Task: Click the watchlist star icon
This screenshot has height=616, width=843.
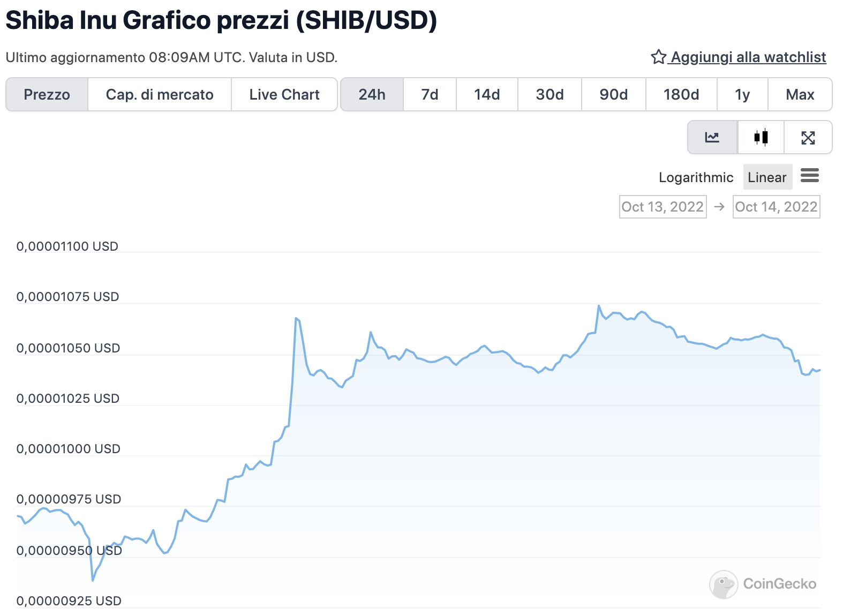Action: tap(658, 57)
